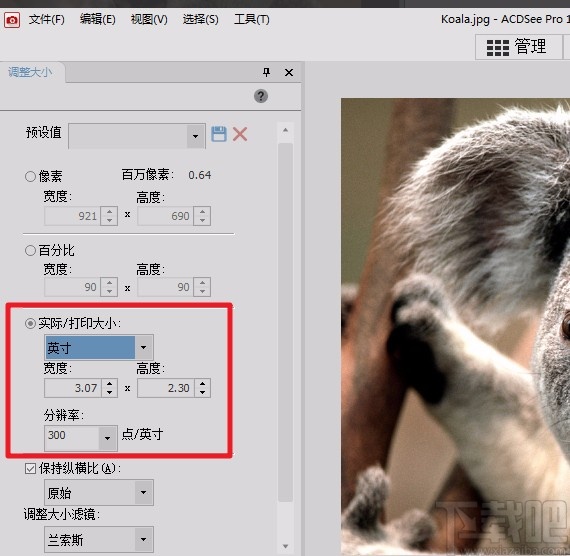570x556 pixels.
Task: Click the panel scrollbar down arrow
Action: (285, 546)
